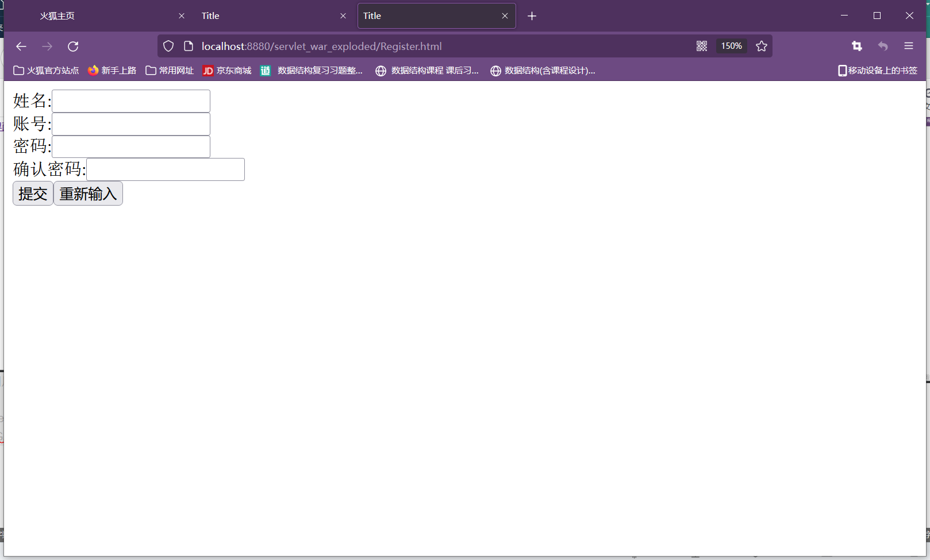Focus the 密码 input field
930x560 pixels.
[131, 146]
